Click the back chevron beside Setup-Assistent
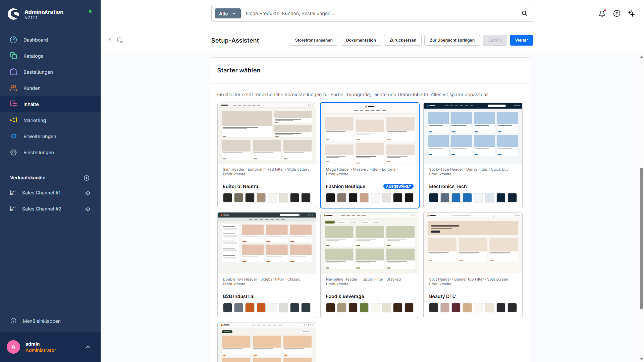644x362 pixels. click(x=110, y=40)
